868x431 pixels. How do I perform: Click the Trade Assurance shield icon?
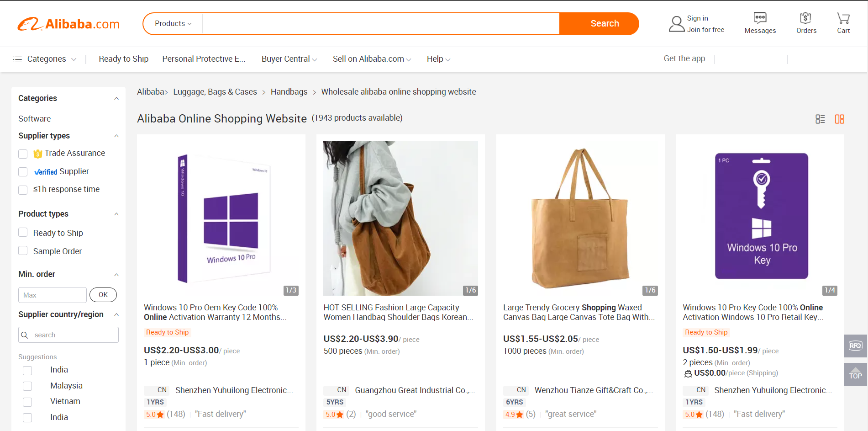coord(38,154)
